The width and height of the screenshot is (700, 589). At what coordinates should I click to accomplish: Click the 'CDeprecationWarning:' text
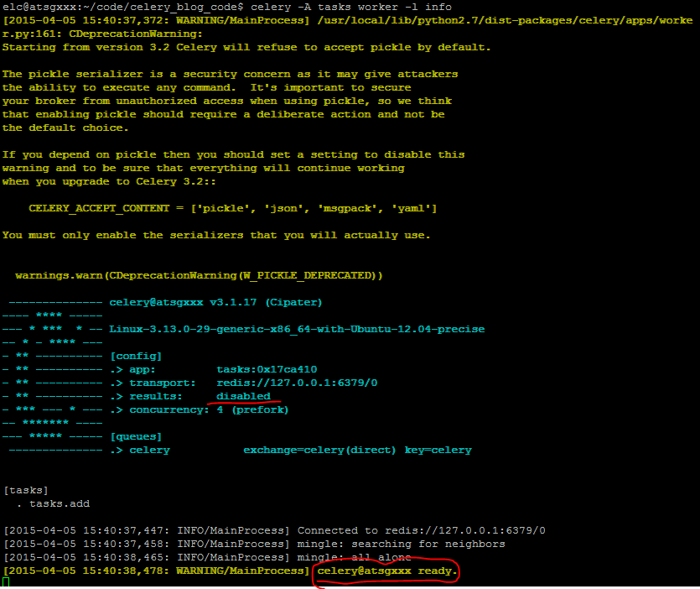(x=136, y=34)
